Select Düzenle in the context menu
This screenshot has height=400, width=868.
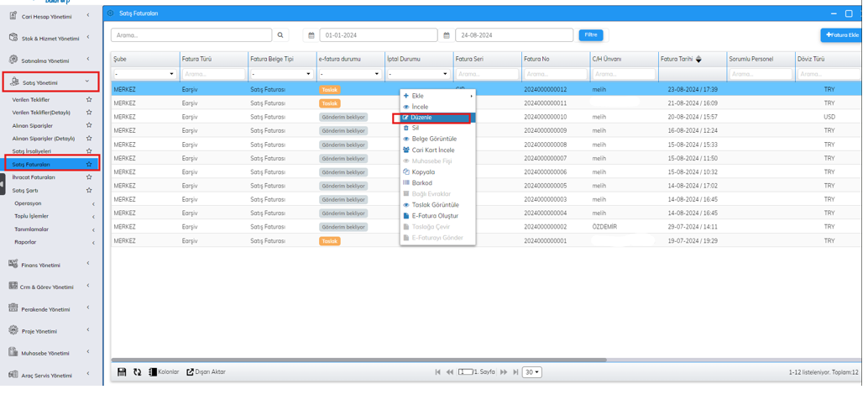click(423, 118)
